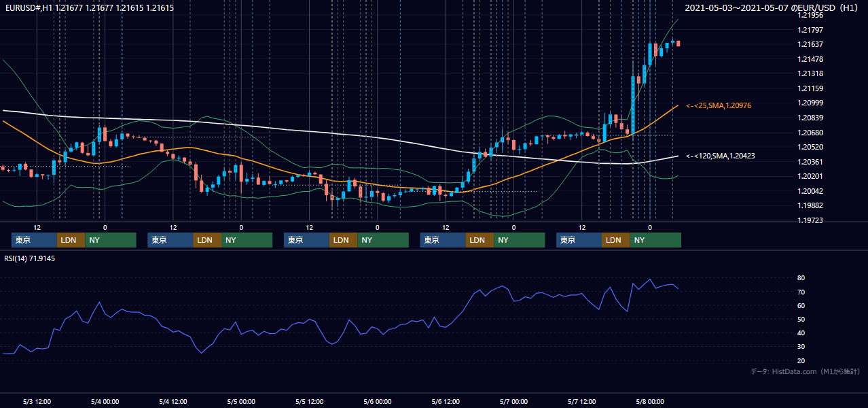Select the 5/6 12:00 date label

point(446,401)
